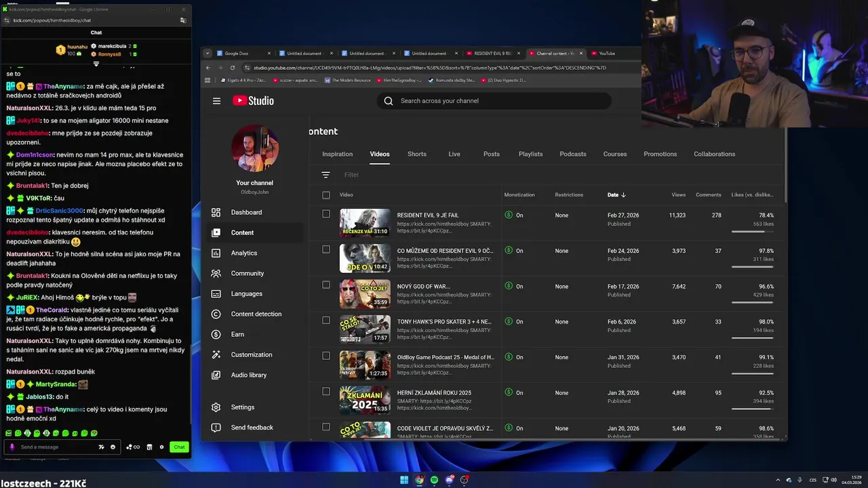Open RESIDENT EVIL 9 JE FAIL title
Screen dimensions: 868x488
428,216
